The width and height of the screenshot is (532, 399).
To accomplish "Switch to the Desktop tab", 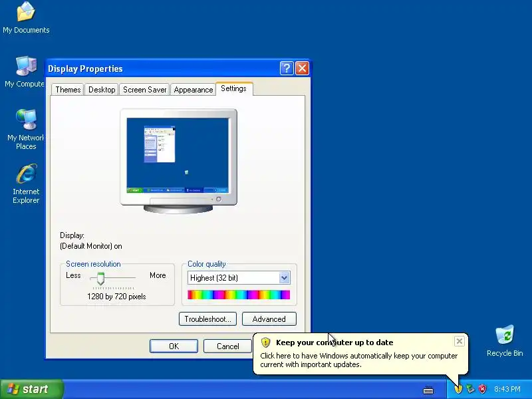I will tap(102, 90).
